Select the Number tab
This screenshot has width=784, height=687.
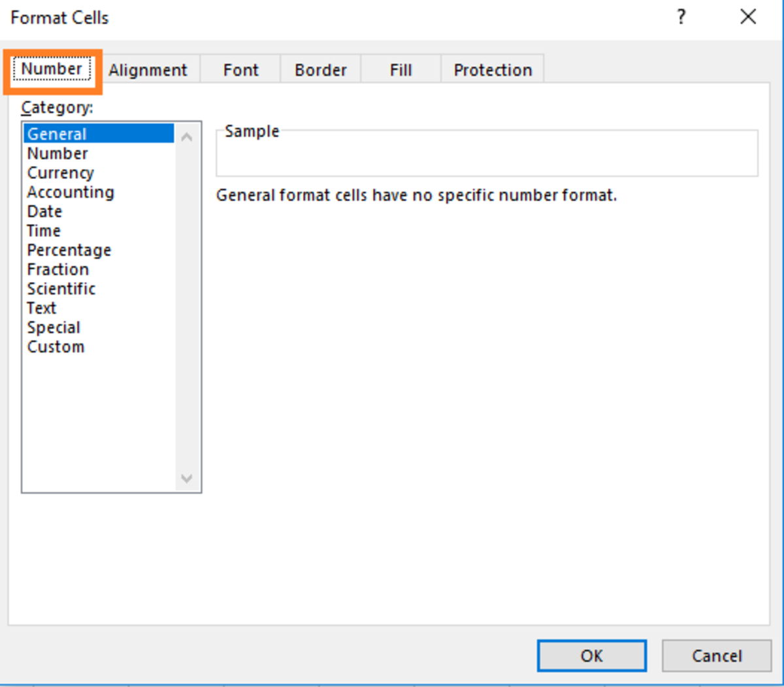point(50,68)
